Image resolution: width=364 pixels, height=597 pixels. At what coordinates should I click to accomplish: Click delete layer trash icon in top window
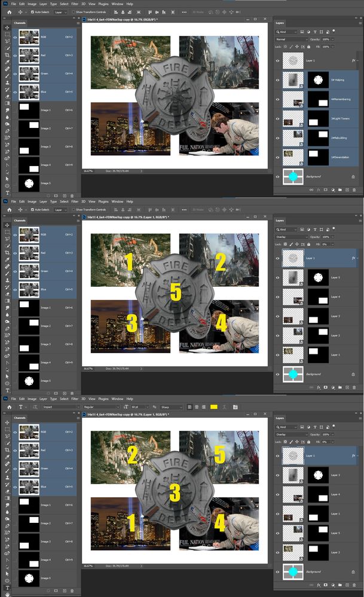tap(354, 189)
